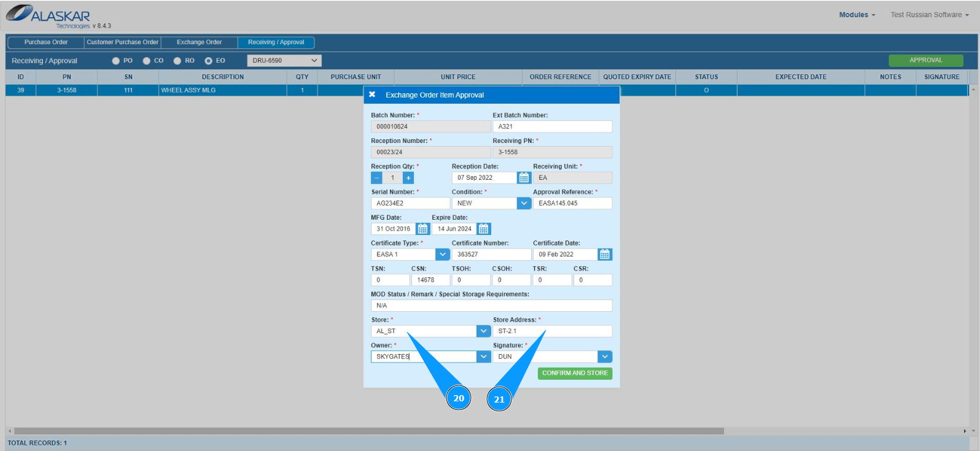This screenshot has height=451, width=980.
Task: Click the Certificate Number input field
Action: pyautogui.click(x=491, y=254)
